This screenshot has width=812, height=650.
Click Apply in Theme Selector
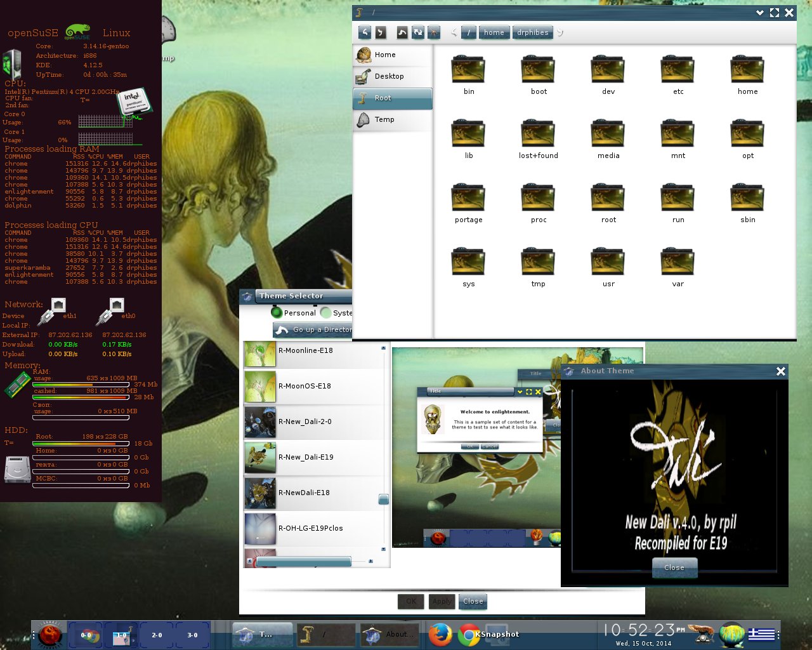pyautogui.click(x=442, y=601)
